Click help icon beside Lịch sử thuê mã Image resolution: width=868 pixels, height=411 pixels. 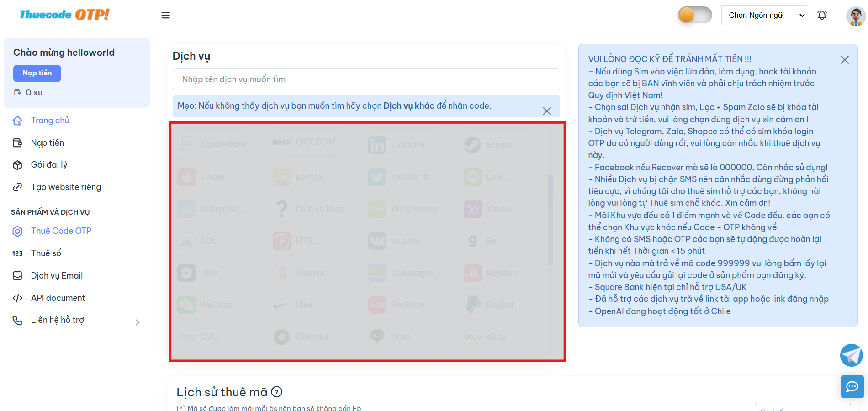click(276, 392)
